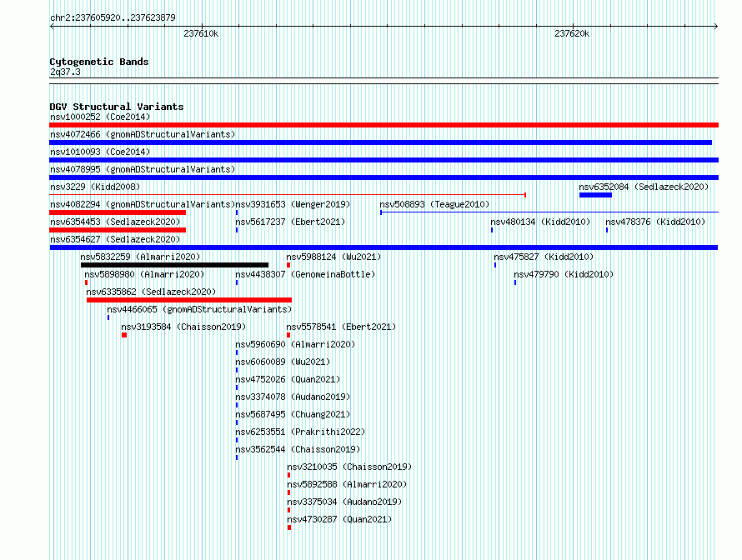Click the Cytogenetic Bands track title
Image resolution: width=742 pixels, height=560 pixels.
click(99, 62)
